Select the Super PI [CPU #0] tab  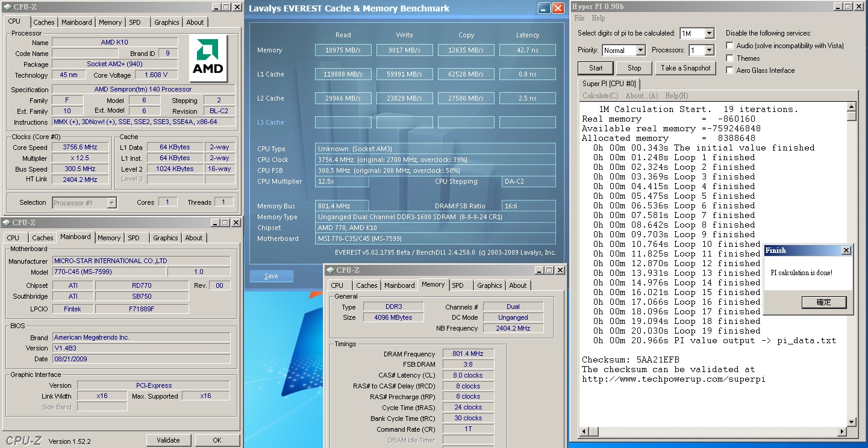click(609, 84)
